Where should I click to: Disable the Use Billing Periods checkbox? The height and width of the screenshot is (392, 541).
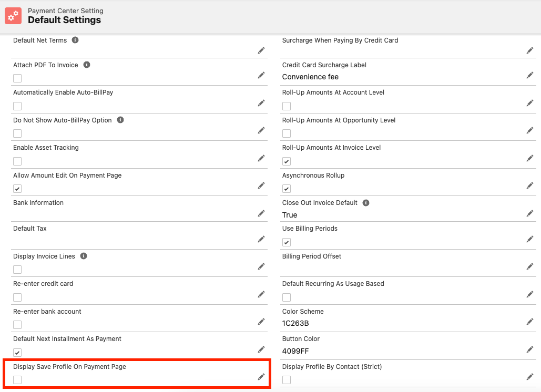(x=287, y=242)
